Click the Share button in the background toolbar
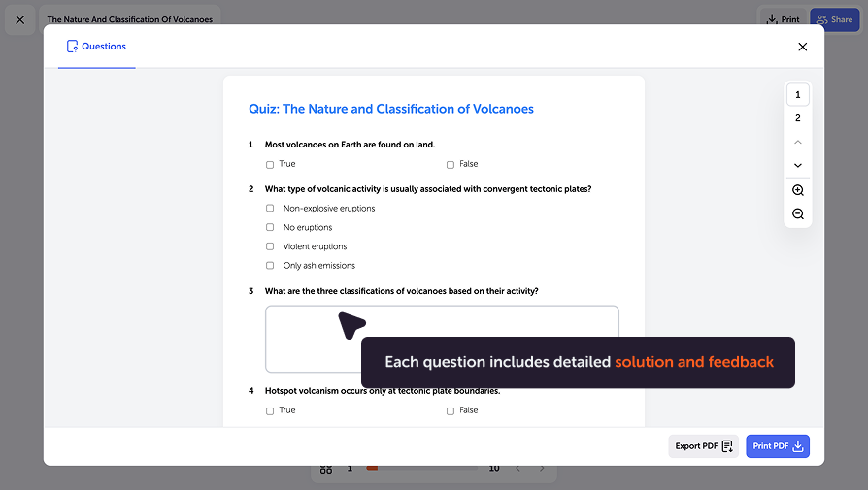The height and width of the screenshot is (490, 868). click(835, 19)
